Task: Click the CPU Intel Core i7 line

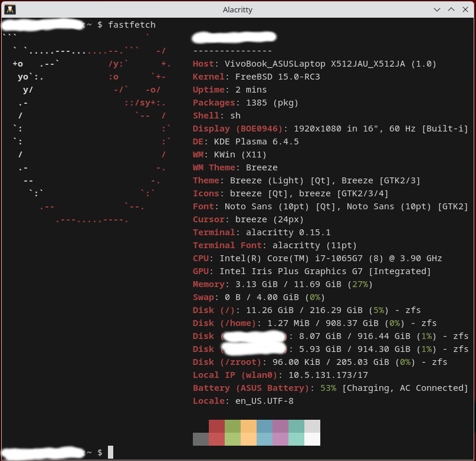Action: point(317,258)
